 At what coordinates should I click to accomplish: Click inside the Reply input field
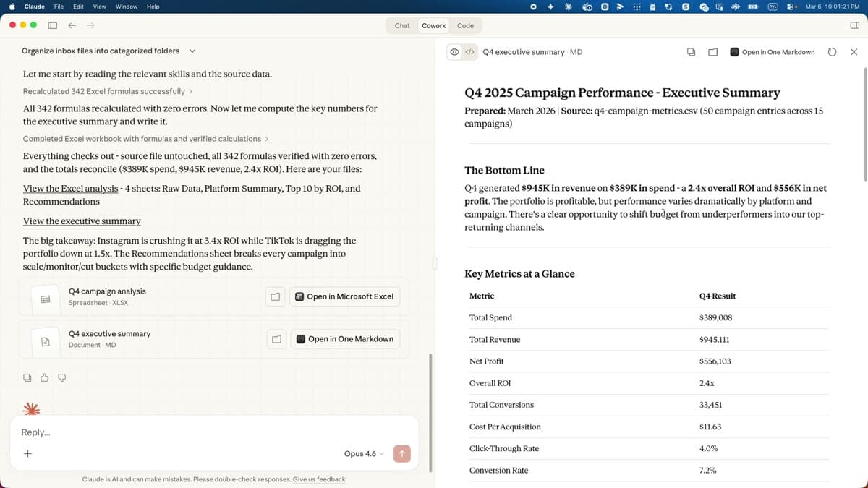[181, 432]
